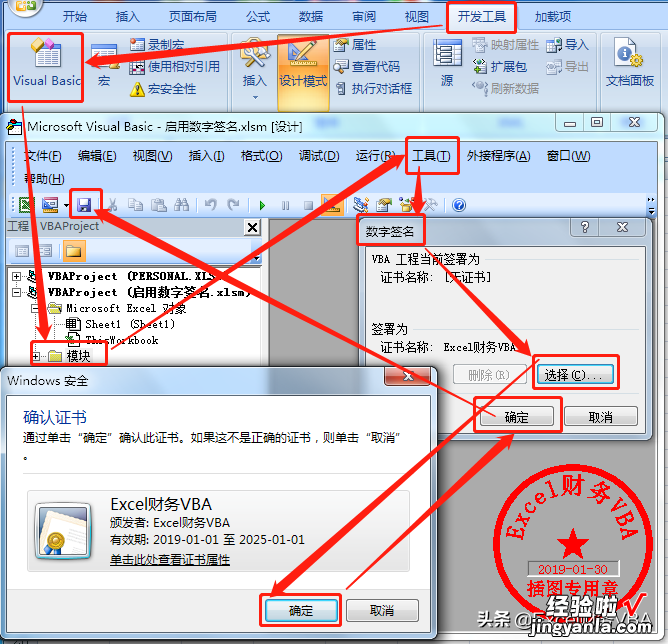The image size is (668, 644).
Task: Click View Code (查看代码)
Action: (x=366, y=66)
